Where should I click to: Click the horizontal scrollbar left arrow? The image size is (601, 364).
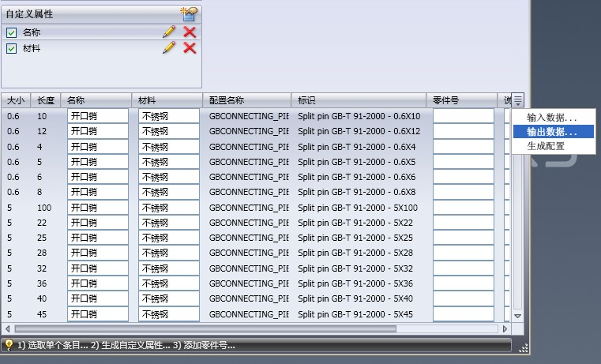pos(7,328)
